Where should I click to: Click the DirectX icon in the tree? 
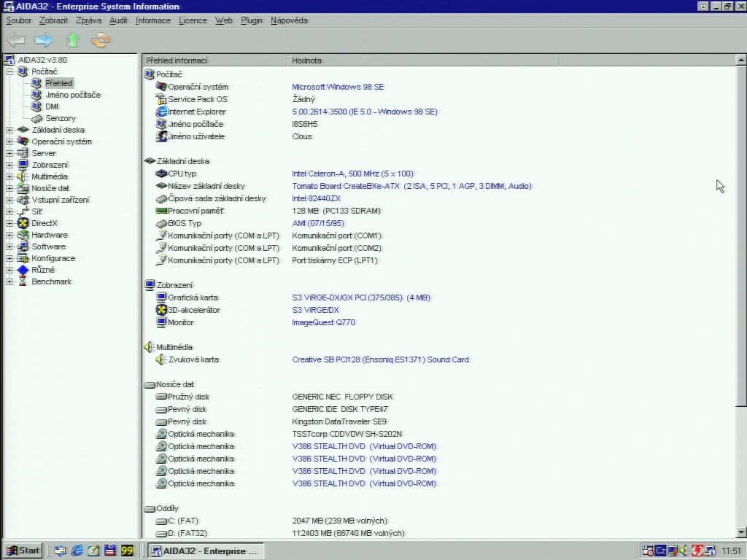pos(23,223)
